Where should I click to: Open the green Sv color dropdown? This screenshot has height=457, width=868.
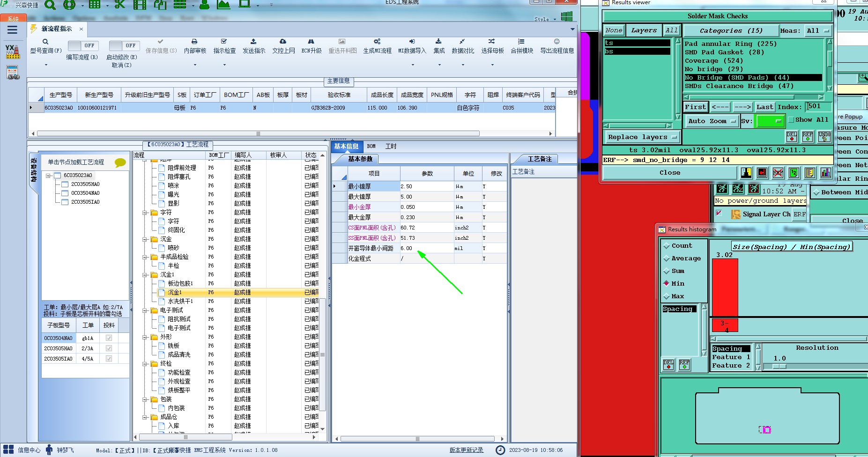[x=771, y=121]
